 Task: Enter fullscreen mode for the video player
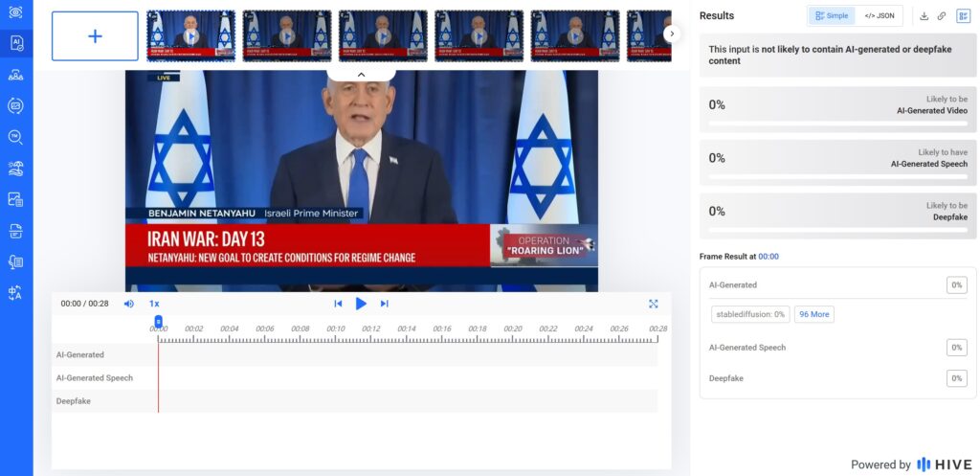click(x=654, y=304)
